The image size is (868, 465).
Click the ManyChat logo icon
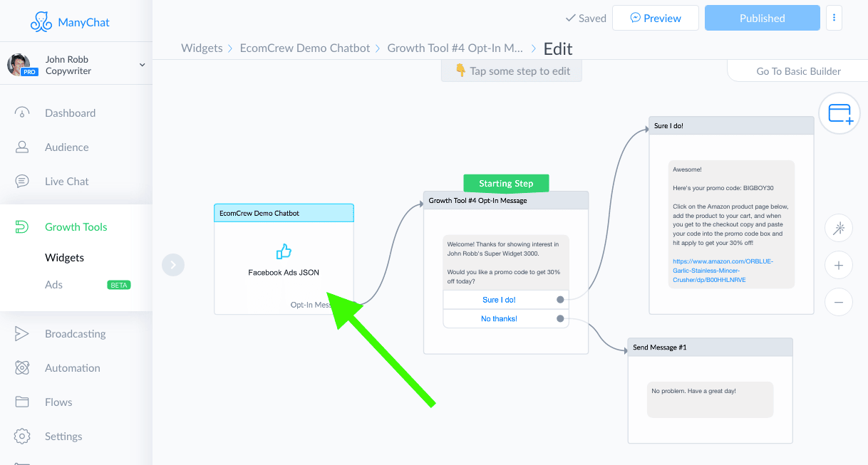point(41,22)
